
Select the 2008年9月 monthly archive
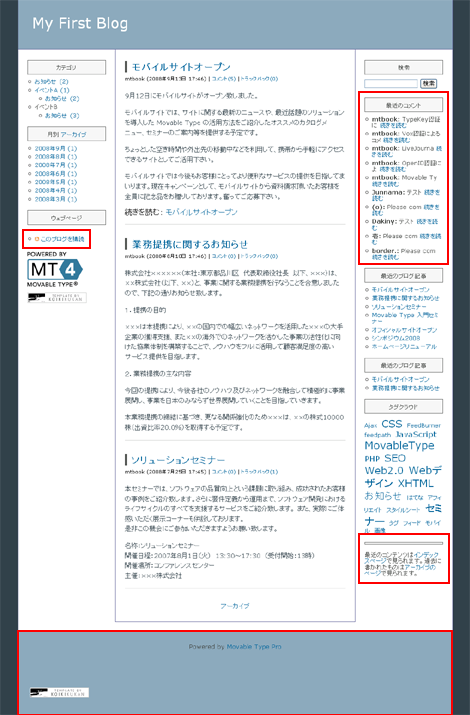pos(56,149)
